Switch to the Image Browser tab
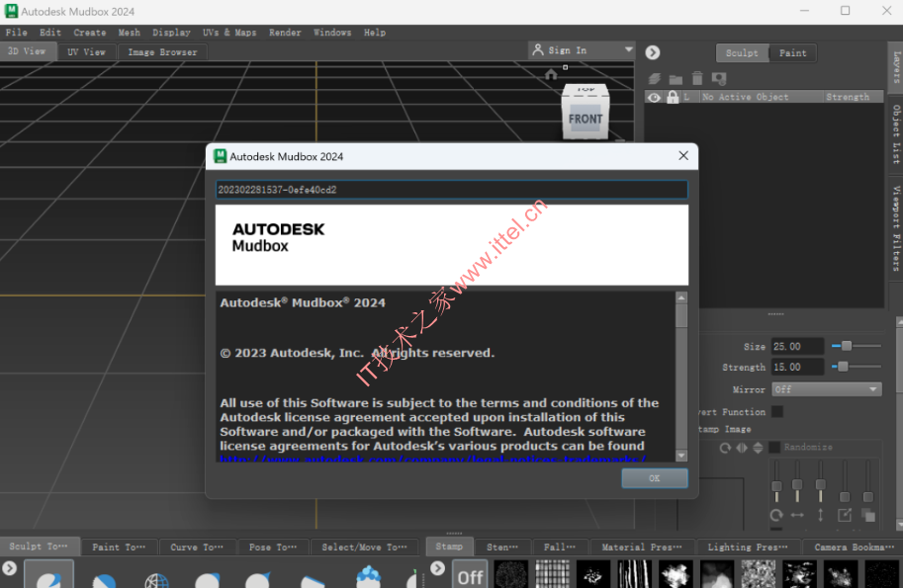The height and width of the screenshot is (588, 903). 162,52
